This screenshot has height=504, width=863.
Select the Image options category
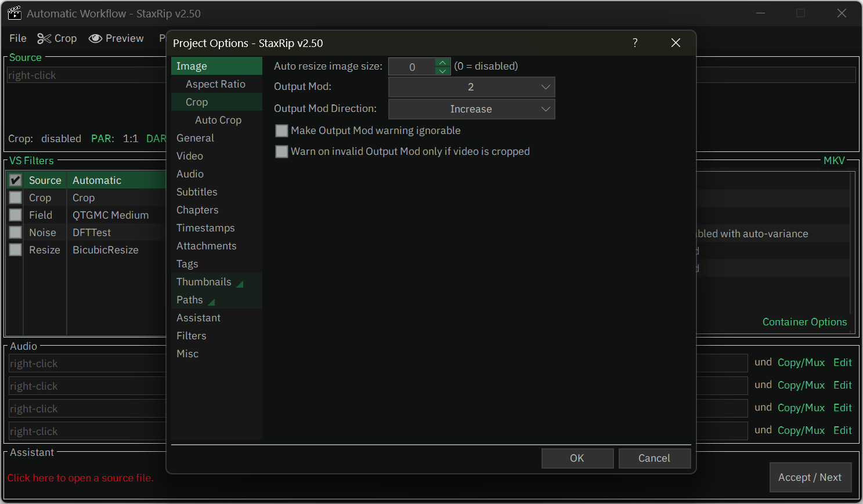(x=216, y=66)
